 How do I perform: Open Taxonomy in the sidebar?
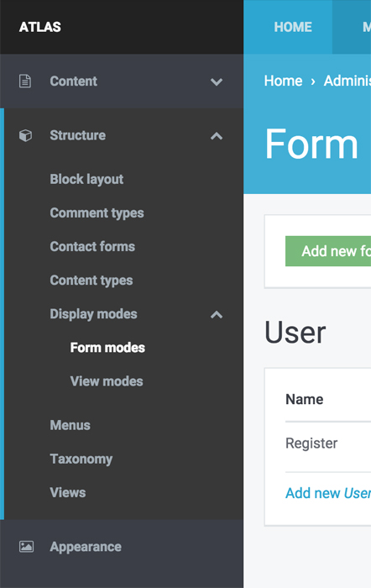click(x=81, y=459)
